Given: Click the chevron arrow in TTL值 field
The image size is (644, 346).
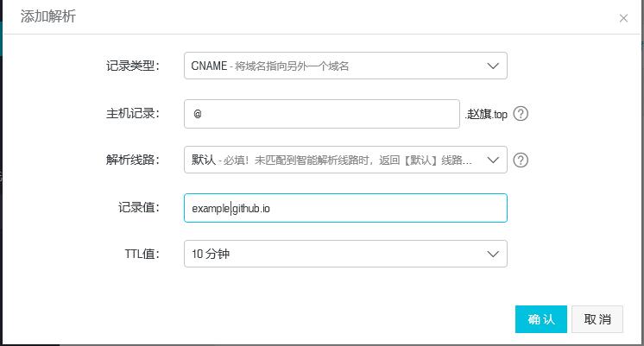Looking at the screenshot, I should 493,255.
